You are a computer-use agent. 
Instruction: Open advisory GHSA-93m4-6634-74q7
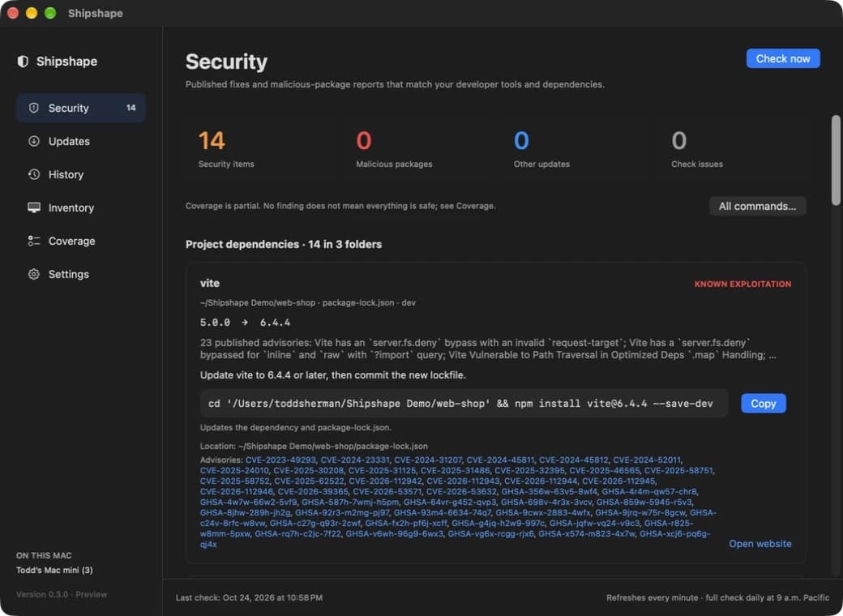pos(443,513)
